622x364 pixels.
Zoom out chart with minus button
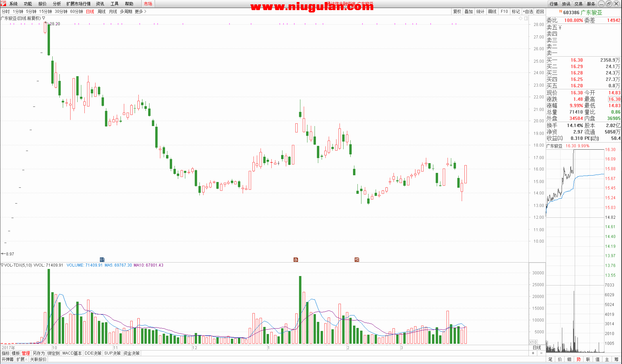[541, 353]
